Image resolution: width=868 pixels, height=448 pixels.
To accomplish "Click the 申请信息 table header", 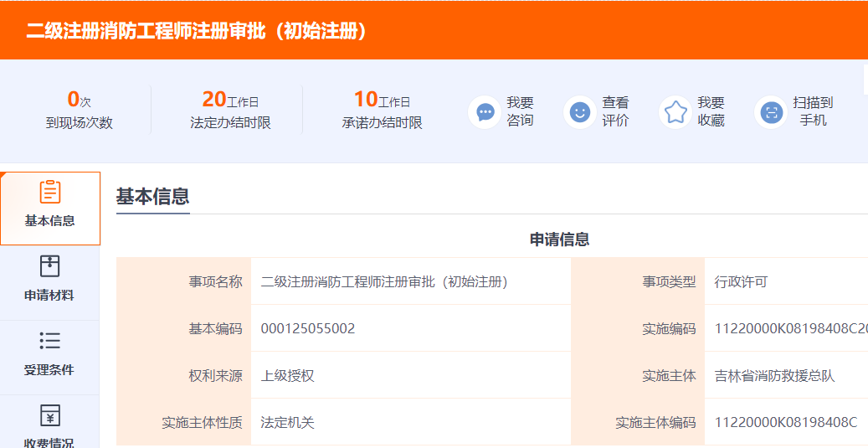I will 559,239.
